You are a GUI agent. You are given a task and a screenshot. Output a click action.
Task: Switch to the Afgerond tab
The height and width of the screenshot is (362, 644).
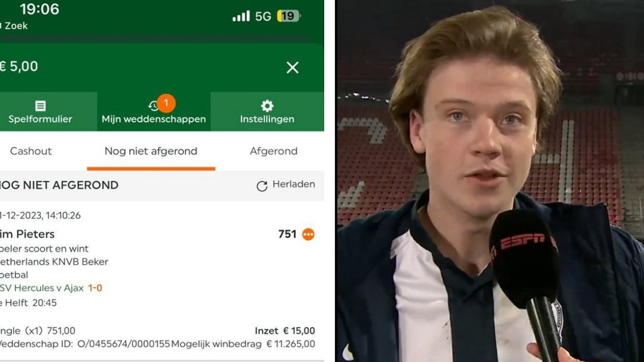(x=274, y=151)
